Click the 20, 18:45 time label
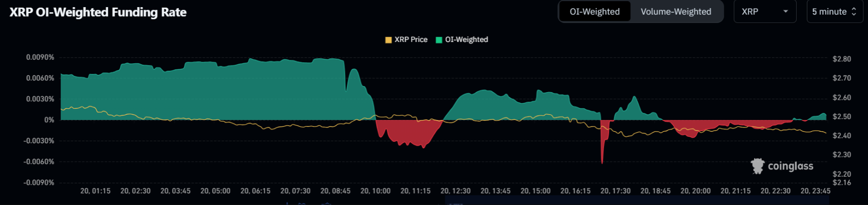This screenshot has height=205, width=868. tap(655, 191)
